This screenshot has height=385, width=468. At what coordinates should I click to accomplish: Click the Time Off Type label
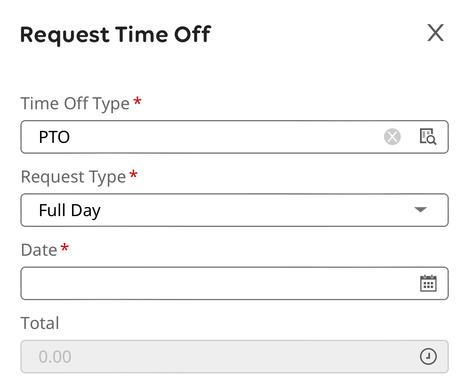[75, 104]
